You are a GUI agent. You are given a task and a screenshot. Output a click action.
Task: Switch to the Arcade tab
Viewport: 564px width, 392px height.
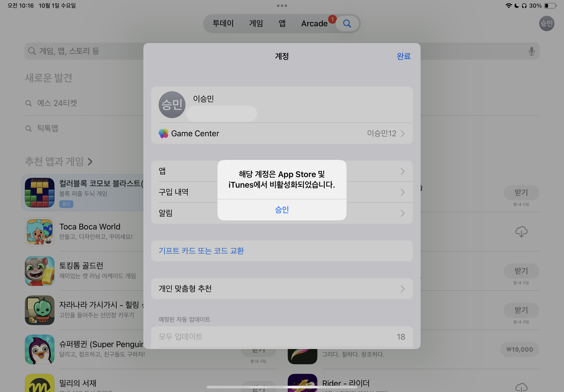click(x=314, y=24)
